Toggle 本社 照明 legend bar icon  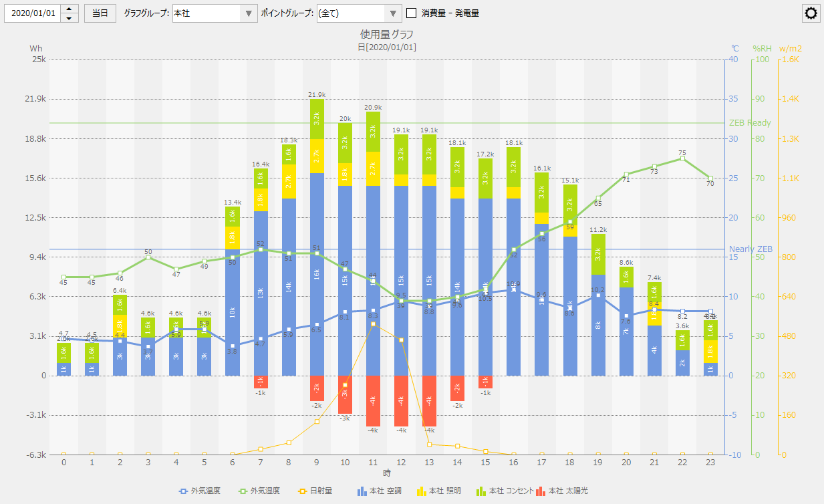tap(420, 491)
